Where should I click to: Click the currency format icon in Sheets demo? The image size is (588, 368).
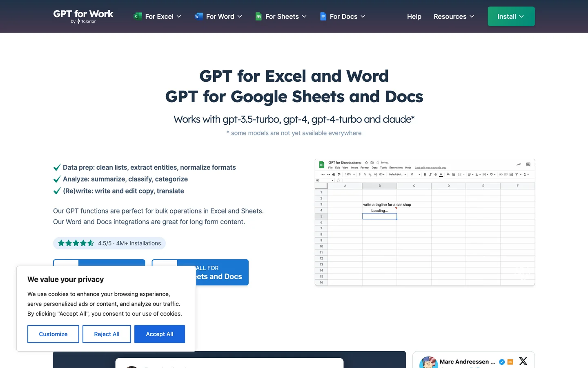(x=360, y=175)
